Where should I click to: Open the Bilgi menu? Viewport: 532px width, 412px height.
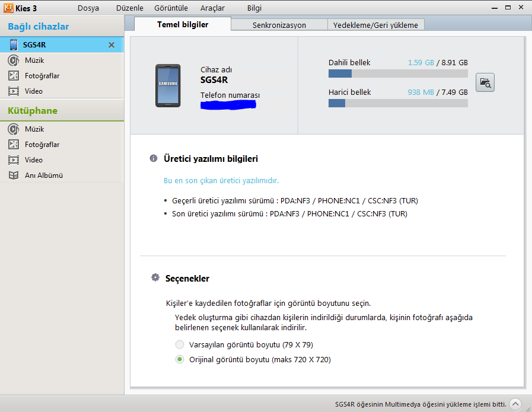click(x=254, y=8)
